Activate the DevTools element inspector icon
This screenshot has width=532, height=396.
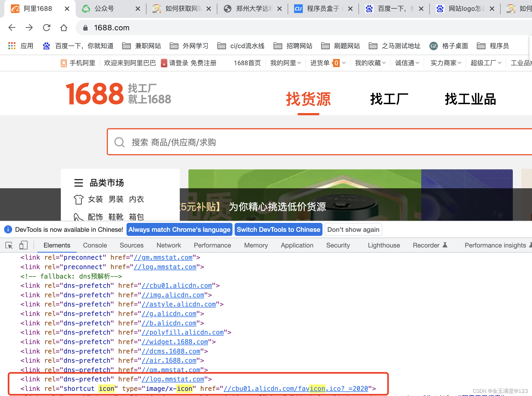(9, 245)
